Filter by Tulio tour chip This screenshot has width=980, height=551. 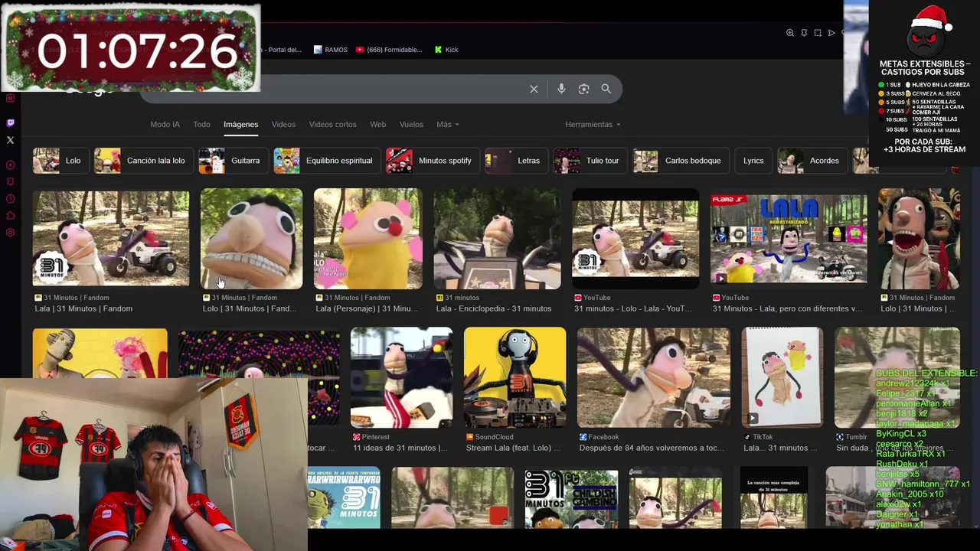pos(590,161)
